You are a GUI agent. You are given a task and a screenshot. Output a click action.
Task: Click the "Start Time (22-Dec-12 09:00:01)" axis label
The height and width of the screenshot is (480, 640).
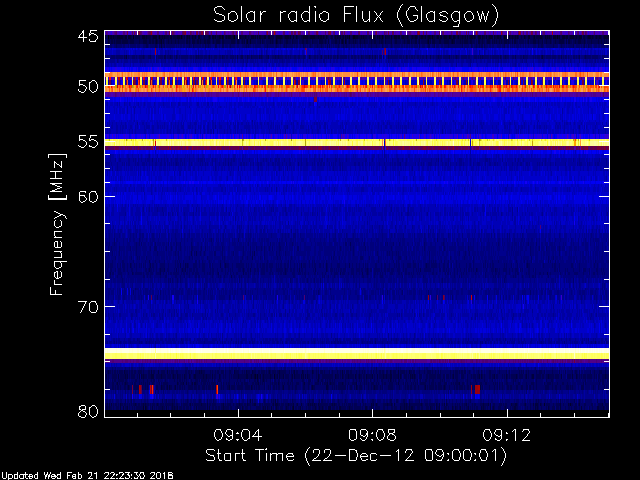356,456
